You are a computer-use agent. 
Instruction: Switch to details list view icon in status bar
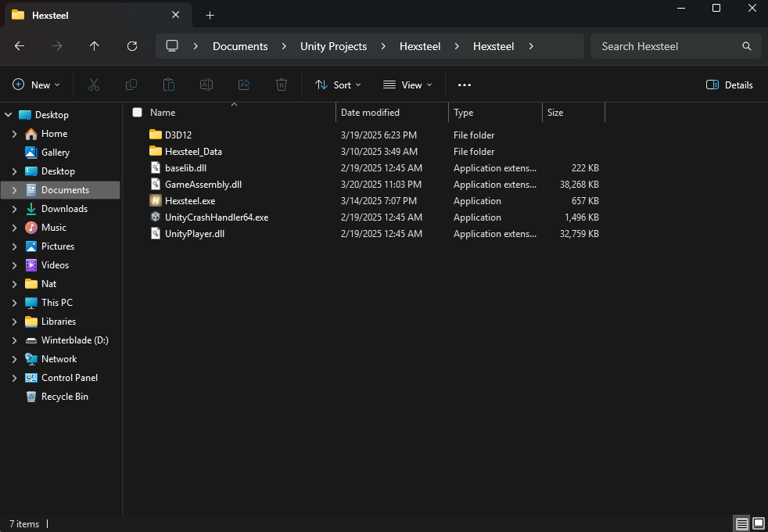pos(741,523)
